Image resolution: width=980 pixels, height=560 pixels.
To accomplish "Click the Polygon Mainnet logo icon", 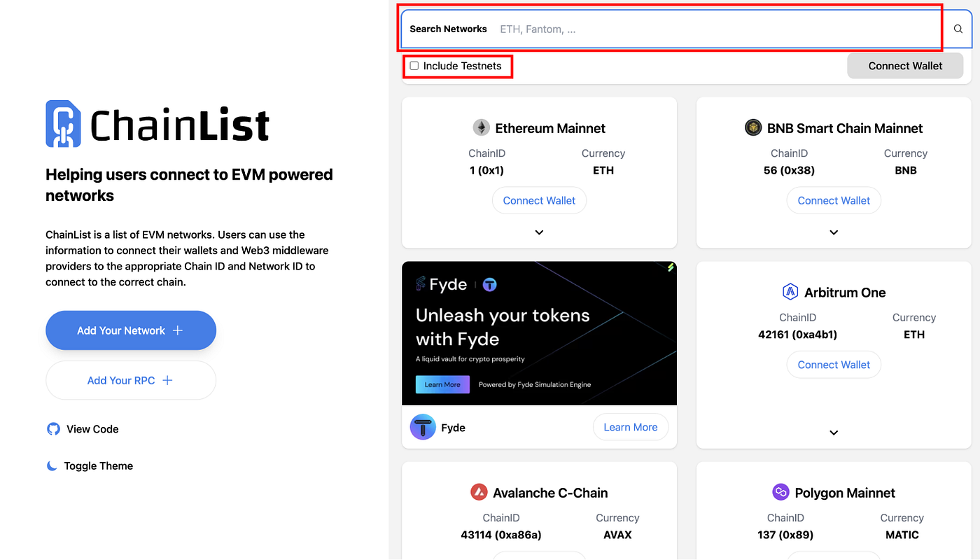I will [x=780, y=492].
